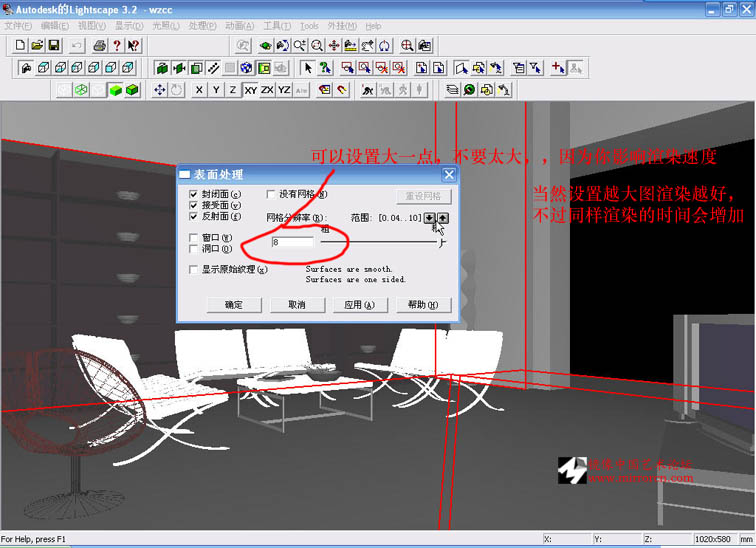Click the funnel-with-cursor selection filter icon
Image resolution: width=756 pixels, height=548 pixels.
tap(536, 67)
